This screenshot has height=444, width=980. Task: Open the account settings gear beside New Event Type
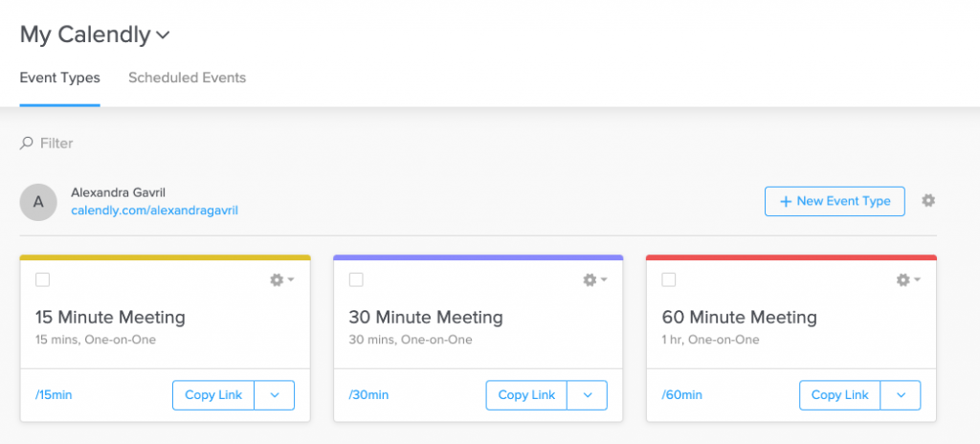click(928, 201)
